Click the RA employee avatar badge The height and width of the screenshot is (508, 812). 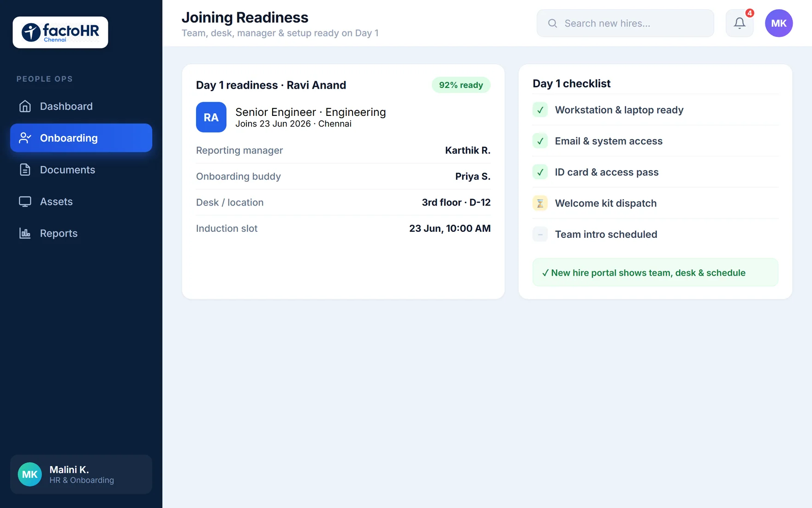click(x=211, y=117)
